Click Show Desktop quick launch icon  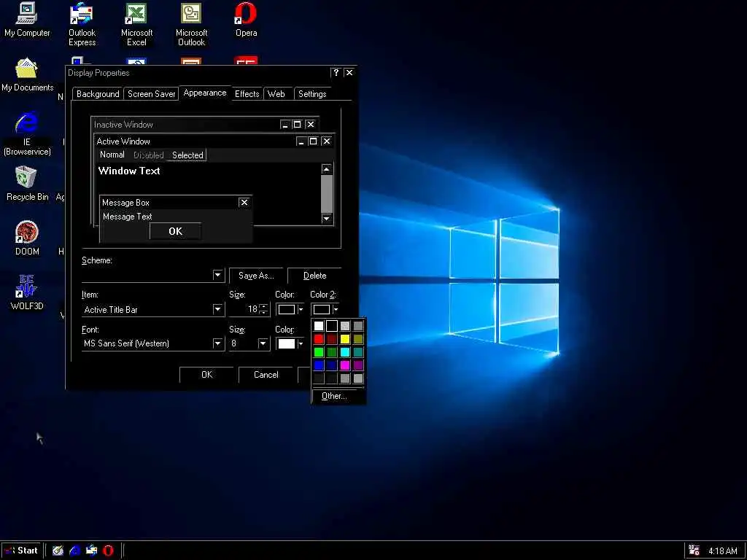pyautogui.click(x=58, y=551)
